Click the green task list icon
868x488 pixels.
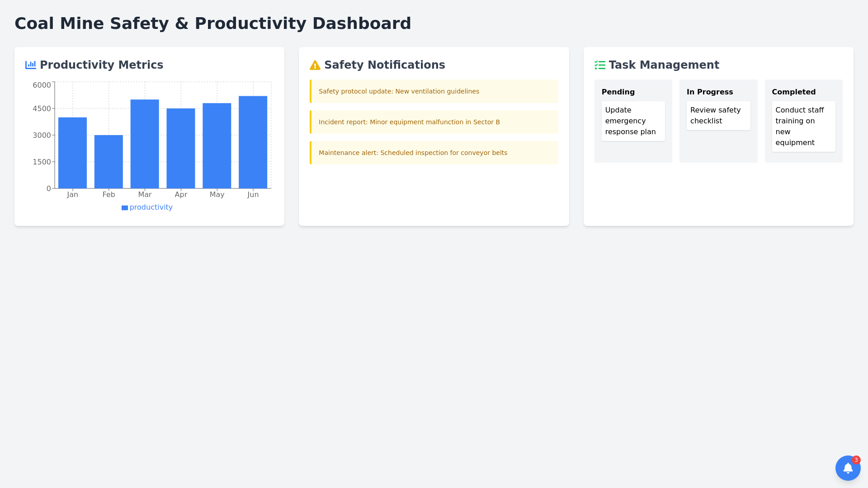pyautogui.click(x=600, y=65)
